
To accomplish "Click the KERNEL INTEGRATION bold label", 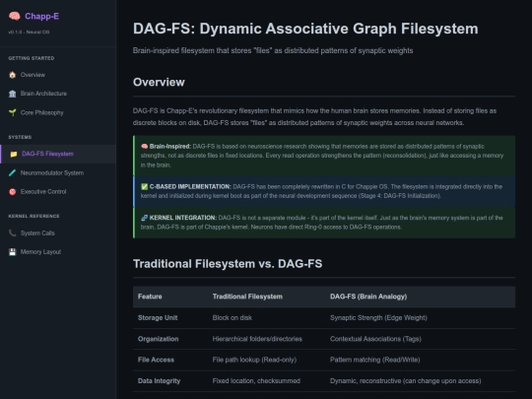I will coord(183,218).
